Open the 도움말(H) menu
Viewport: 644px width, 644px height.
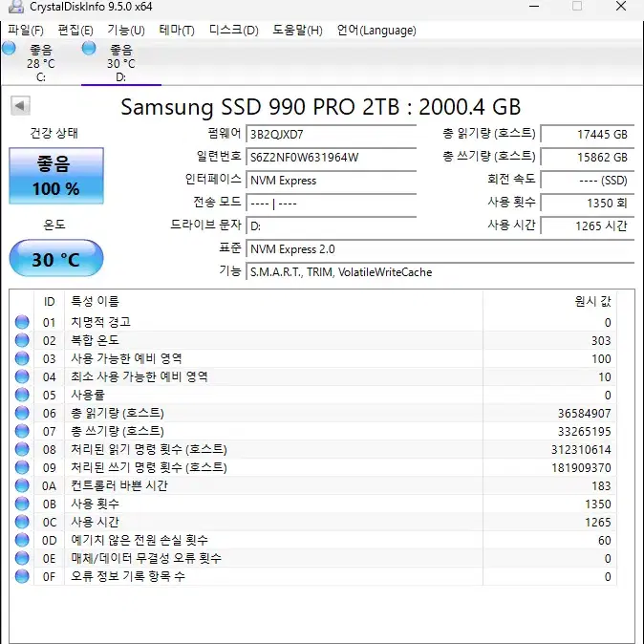tap(297, 30)
